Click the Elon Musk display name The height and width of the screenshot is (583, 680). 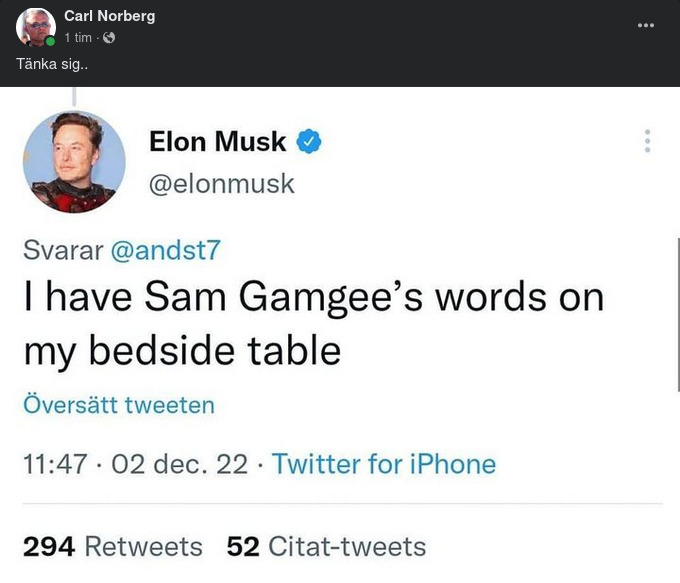[x=217, y=142]
